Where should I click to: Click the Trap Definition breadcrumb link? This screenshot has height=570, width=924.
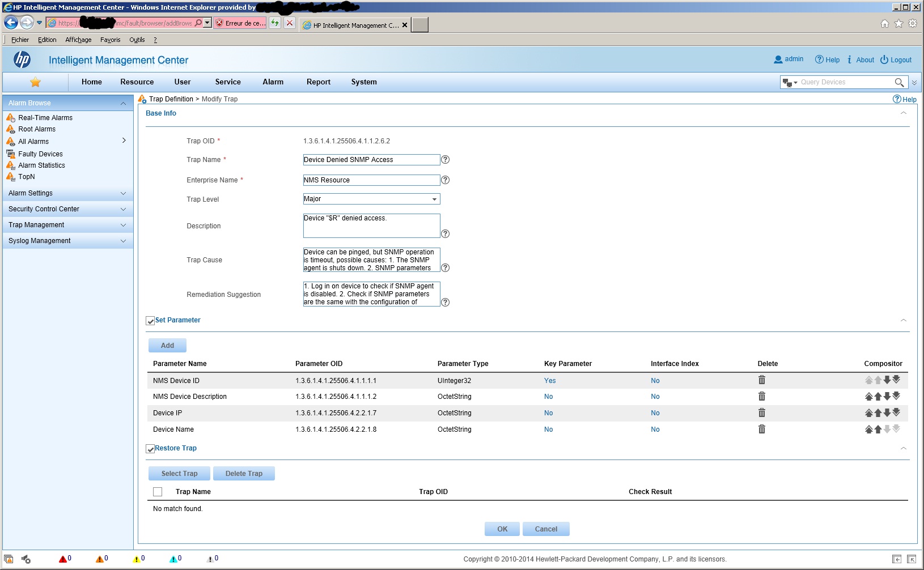[171, 99]
